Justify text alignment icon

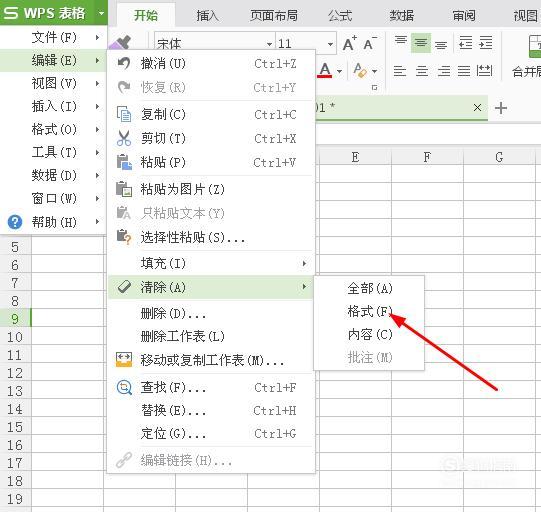[x=464, y=71]
